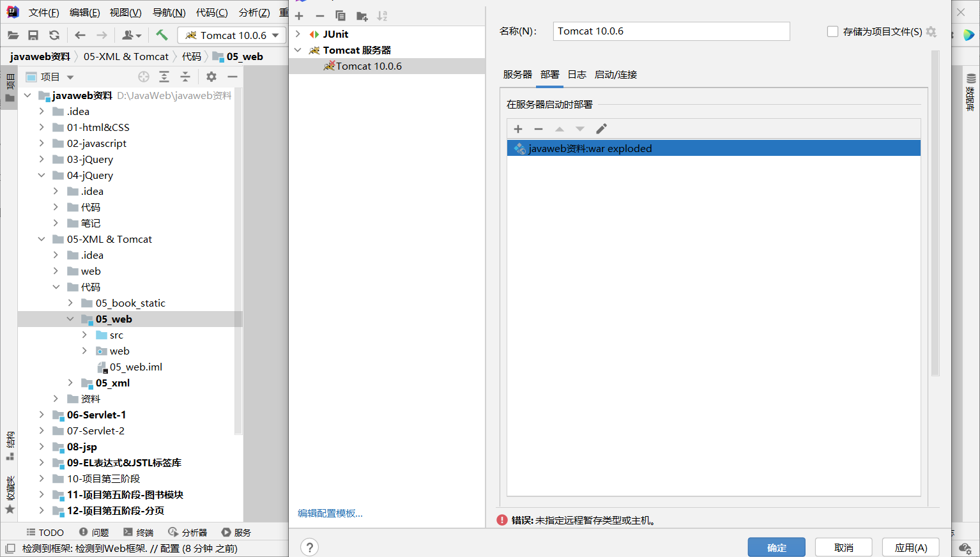Viewport: 980px width, 557px height.
Task: Enable 存储为项目文件 checkbox
Action: [832, 31]
